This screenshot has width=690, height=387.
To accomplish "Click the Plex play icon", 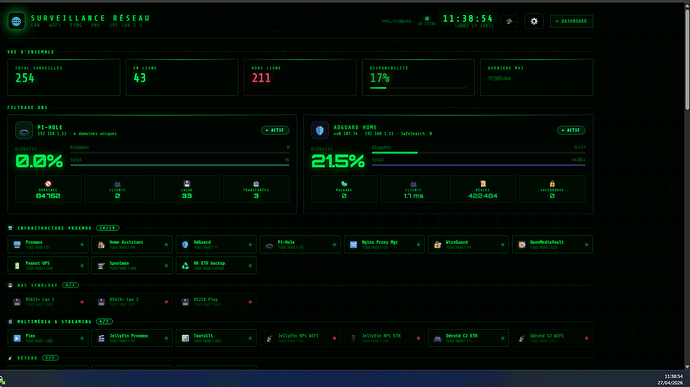I will pos(17,339).
